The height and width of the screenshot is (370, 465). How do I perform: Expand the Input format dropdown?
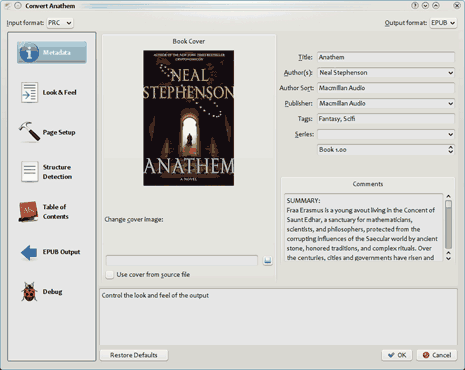tap(60, 23)
